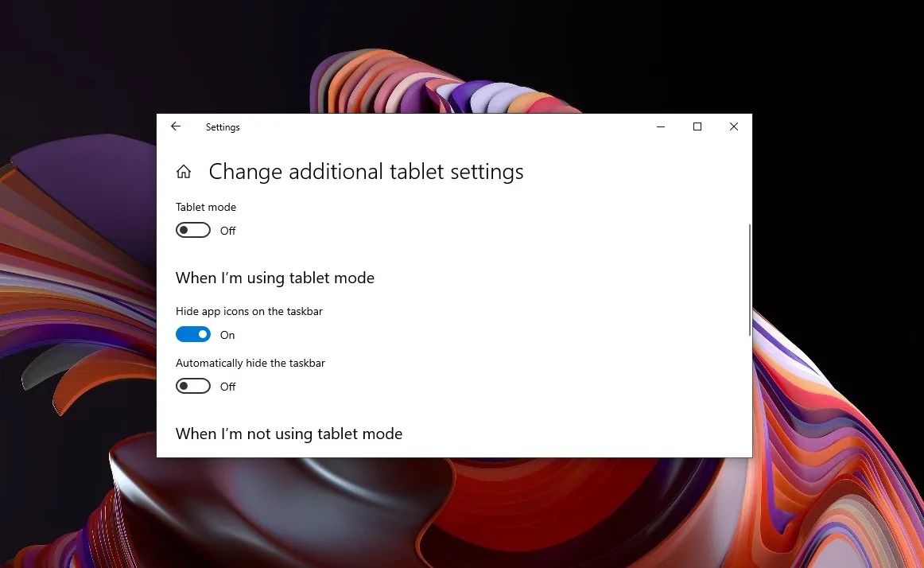This screenshot has height=568, width=924.
Task: Click the 'Settings' title bar text
Action: (x=223, y=127)
